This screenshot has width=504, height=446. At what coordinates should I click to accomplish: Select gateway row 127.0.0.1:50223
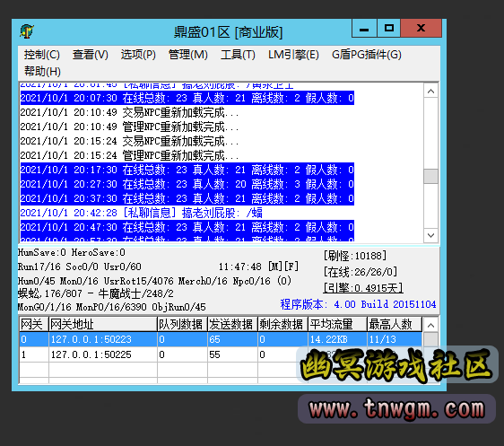pos(221,339)
